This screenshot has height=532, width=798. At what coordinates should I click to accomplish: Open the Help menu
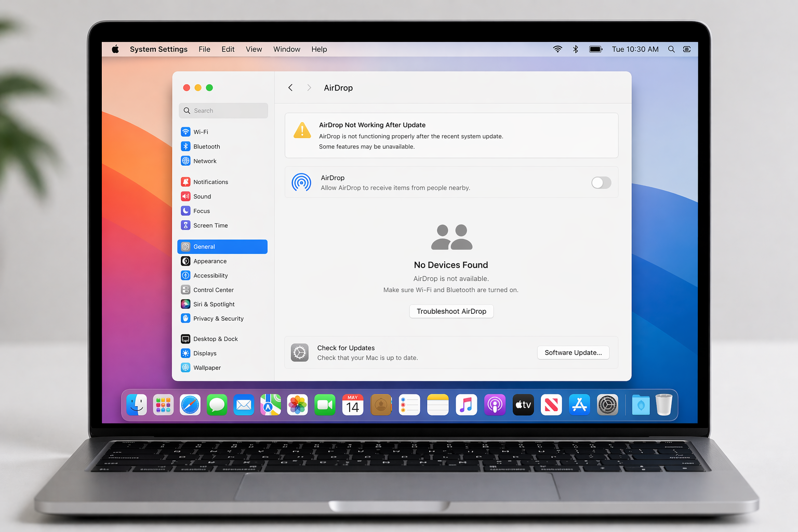[x=319, y=49]
